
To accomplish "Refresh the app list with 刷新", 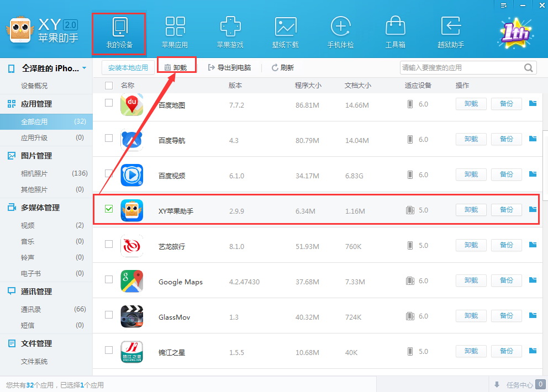I will coord(283,67).
